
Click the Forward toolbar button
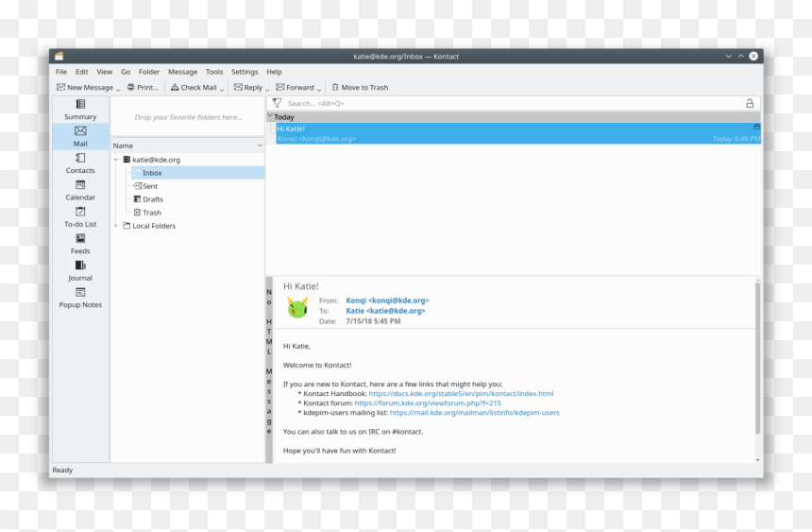click(x=296, y=87)
